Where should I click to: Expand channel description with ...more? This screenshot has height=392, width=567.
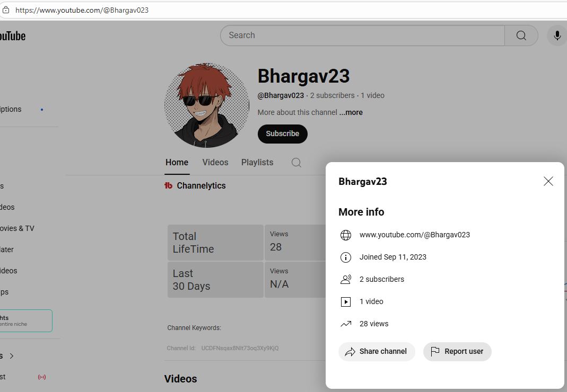pos(351,112)
